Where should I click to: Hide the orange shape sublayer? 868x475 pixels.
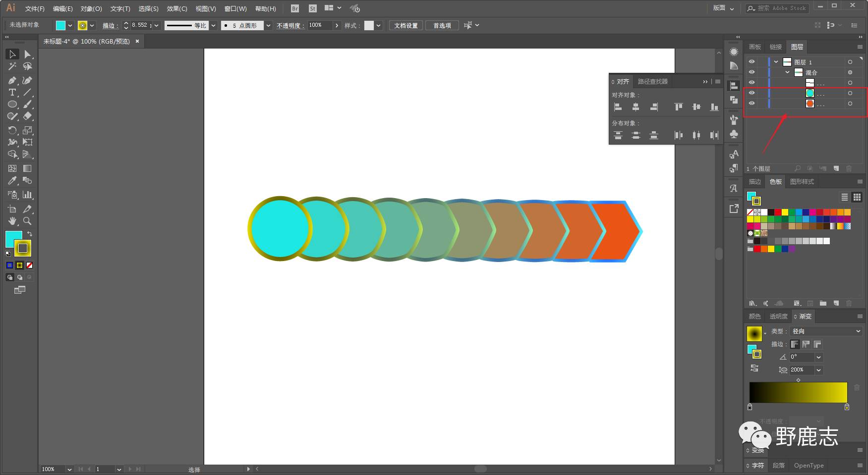coord(752,104)
